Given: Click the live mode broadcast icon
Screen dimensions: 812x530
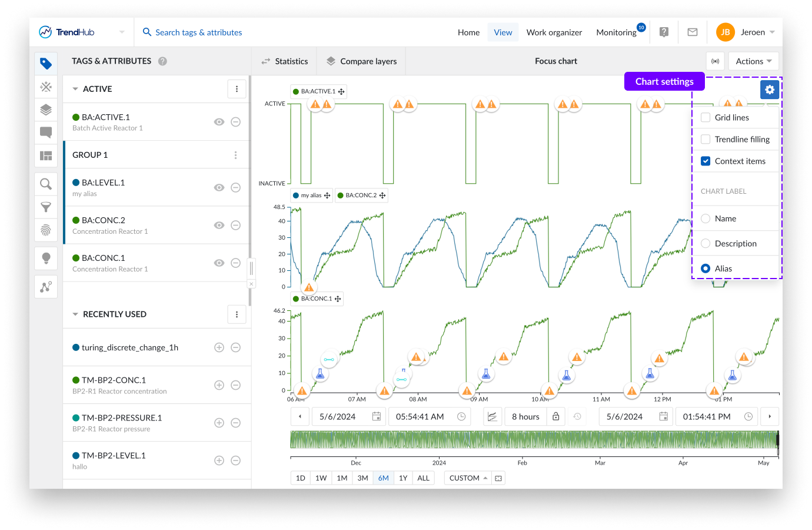Looking at the screenshot, I should [x=715, y=61].
